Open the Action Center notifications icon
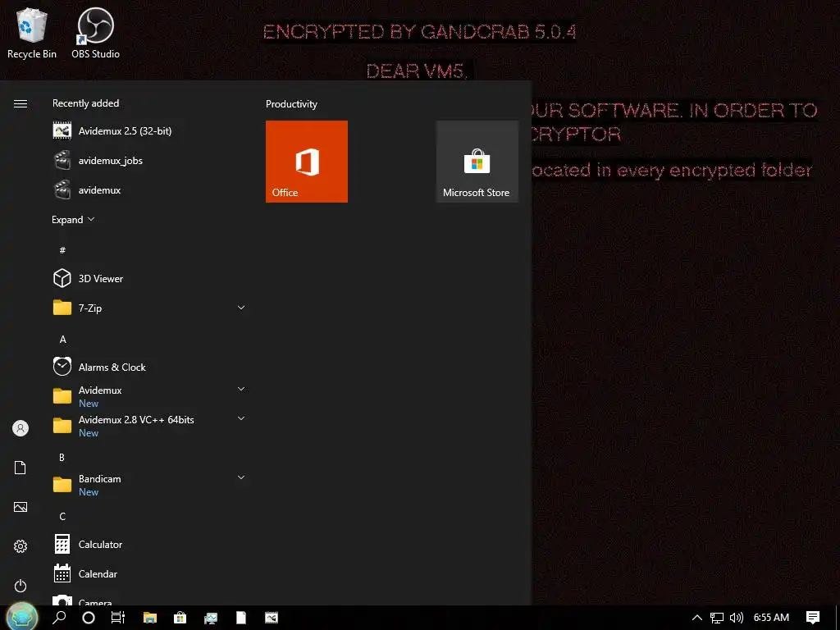The height and width of the screenshot is (630, 840). [x=813, y=618]
